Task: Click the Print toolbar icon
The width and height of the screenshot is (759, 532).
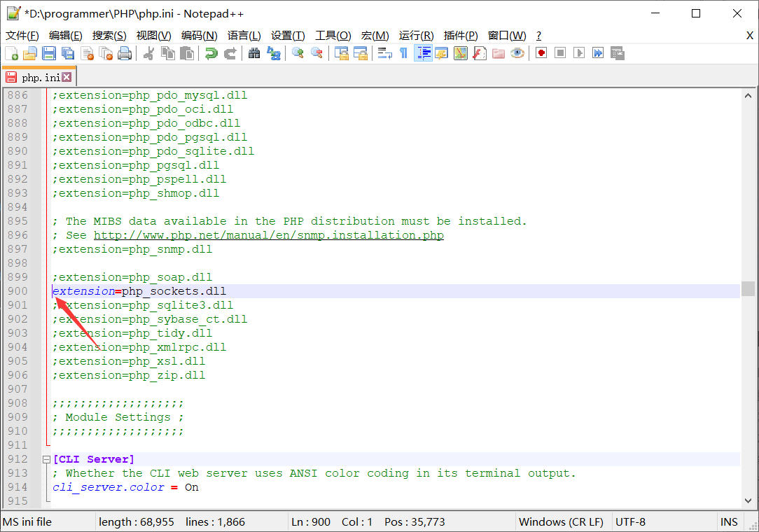Action: click(x=124, y=53)
